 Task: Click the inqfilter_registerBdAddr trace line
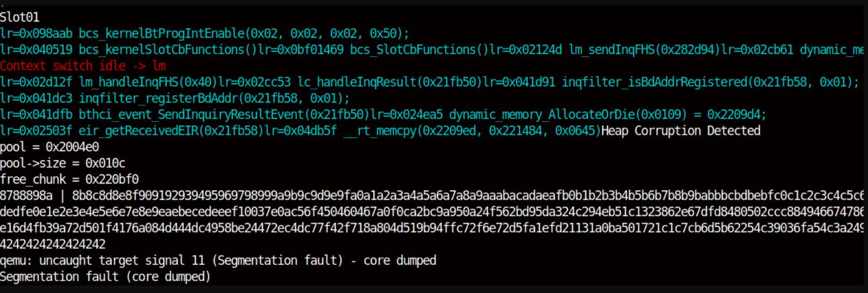[175, 98]
